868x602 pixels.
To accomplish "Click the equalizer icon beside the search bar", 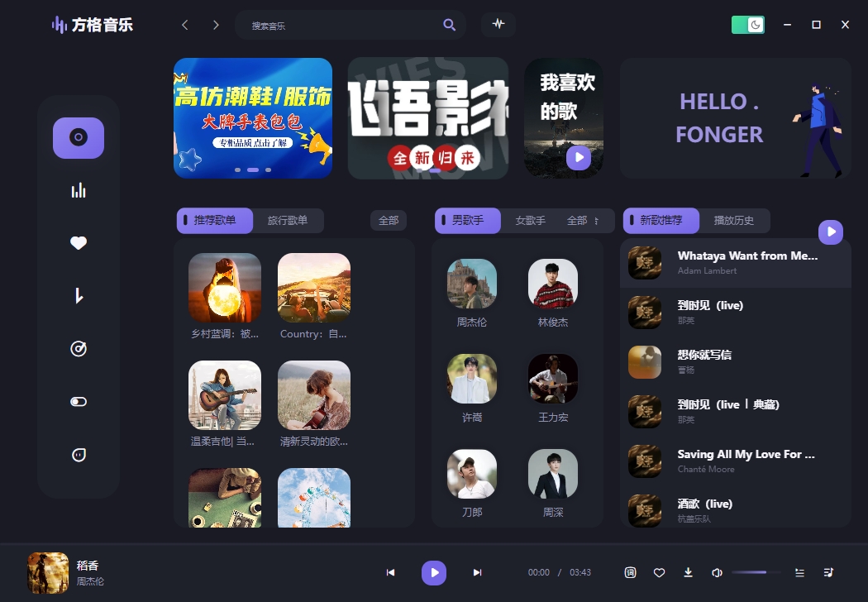I will coord(498,25).
